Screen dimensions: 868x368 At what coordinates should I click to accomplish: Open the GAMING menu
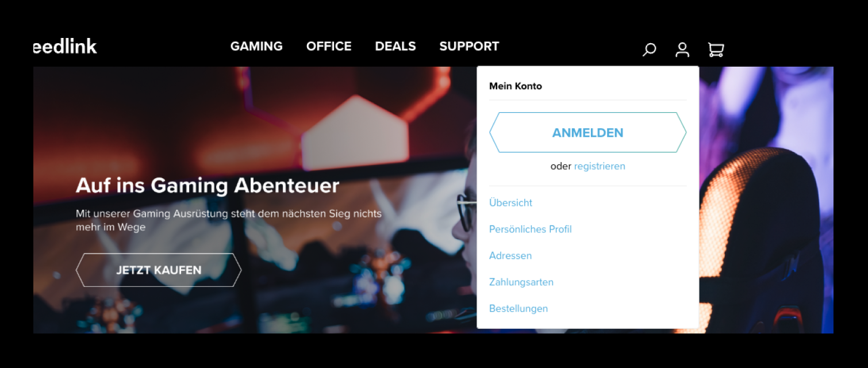point(256,46)
